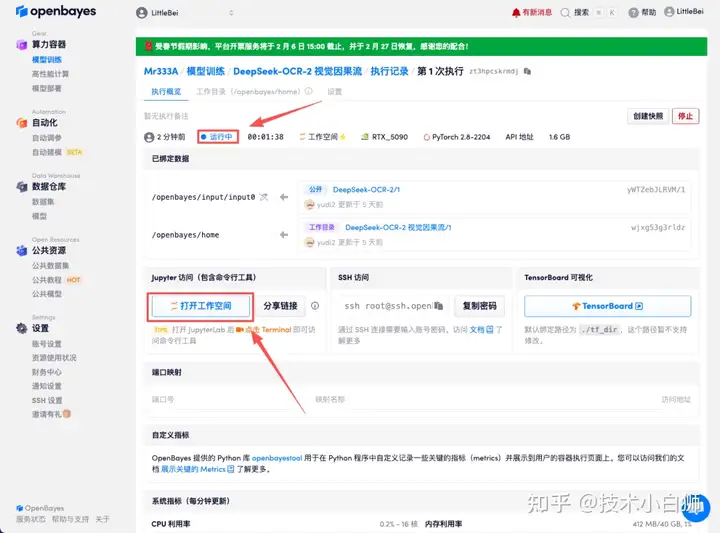Click the 自动化 section icon
Screen dimensions: 720x533
click(22, 123)
